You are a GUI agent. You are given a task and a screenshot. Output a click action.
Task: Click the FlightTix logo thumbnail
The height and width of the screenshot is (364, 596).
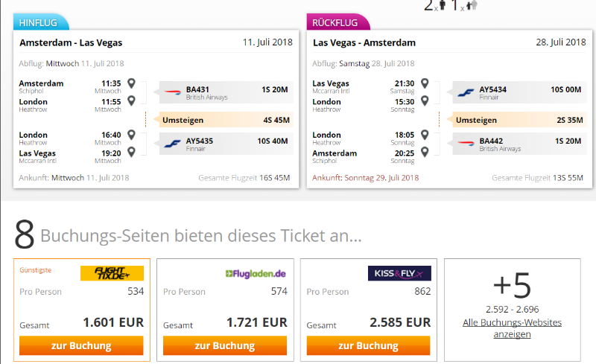coord(112,273)
